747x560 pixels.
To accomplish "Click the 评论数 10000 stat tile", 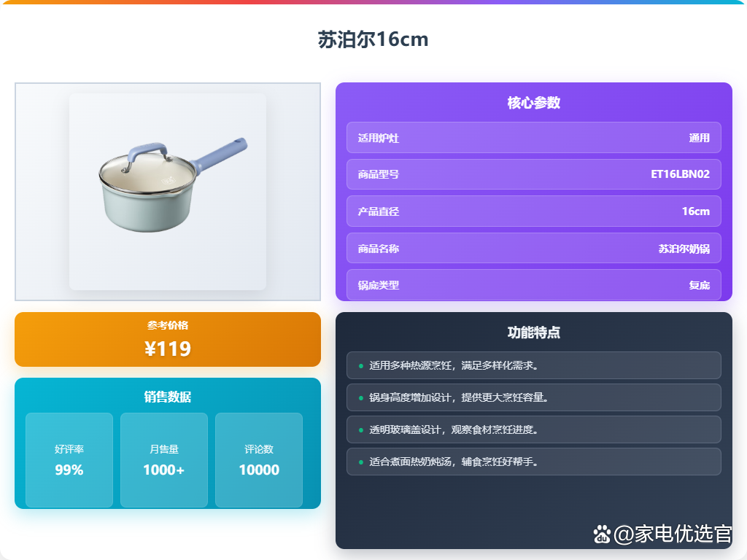I will (x=259, y=460).
